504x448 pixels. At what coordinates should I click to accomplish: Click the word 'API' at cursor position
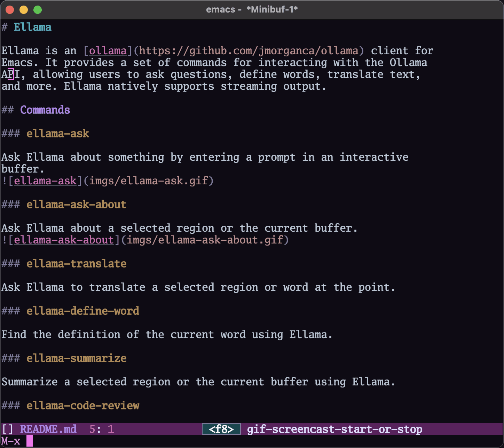point(10,74)
